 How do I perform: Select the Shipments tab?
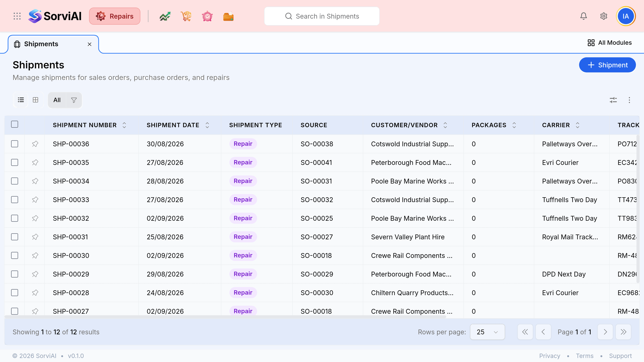53,44
